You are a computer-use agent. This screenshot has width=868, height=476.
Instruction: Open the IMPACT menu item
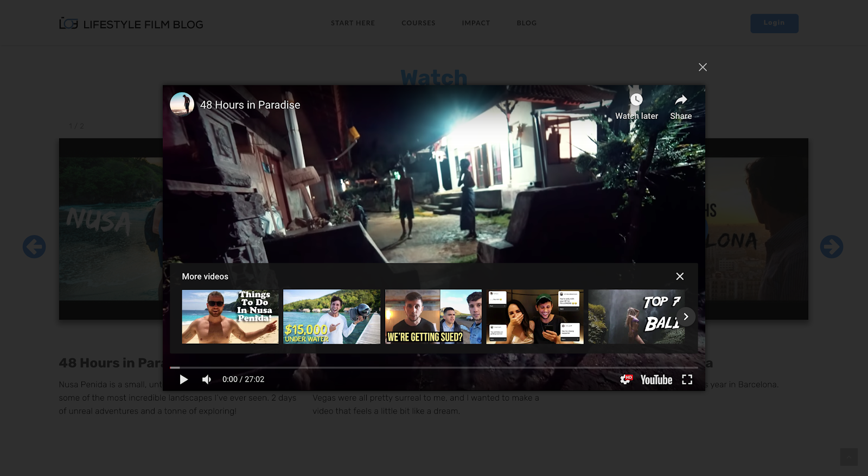pyautogui.click(x=476, y=23)
